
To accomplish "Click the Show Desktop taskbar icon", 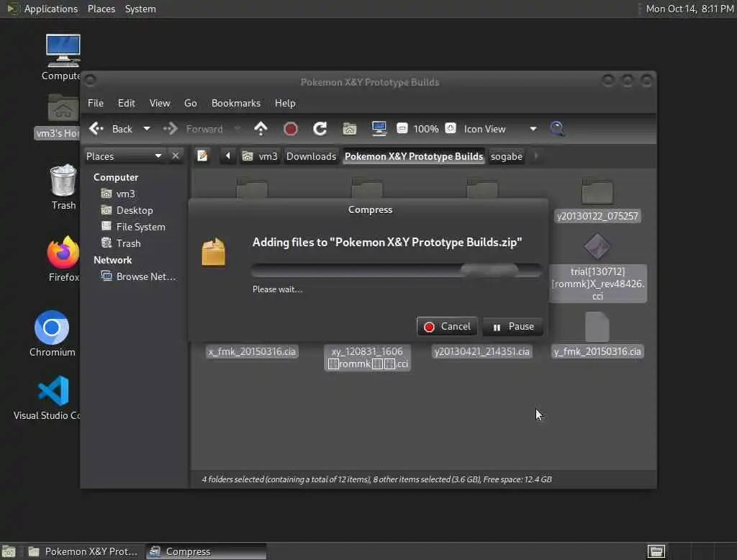I will pos(9,551).
